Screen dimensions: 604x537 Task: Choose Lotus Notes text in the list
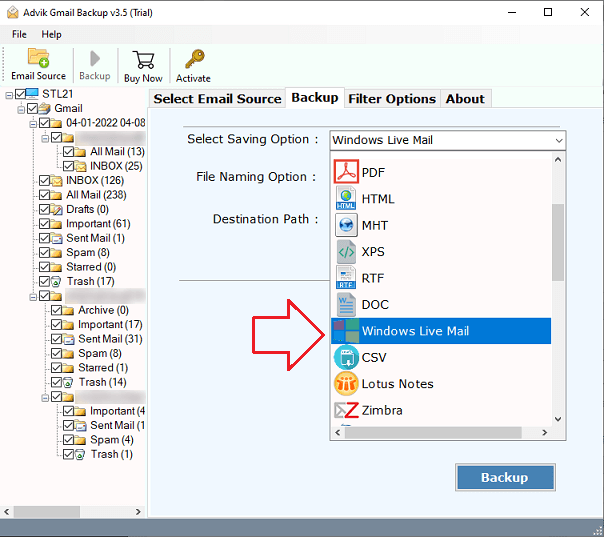point(398,384)
